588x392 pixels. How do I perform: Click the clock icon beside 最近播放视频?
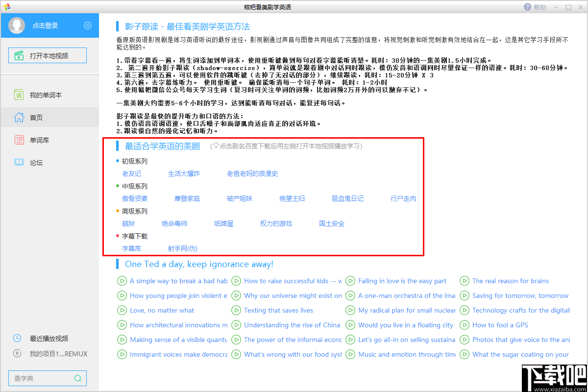(x=17, y=338)
